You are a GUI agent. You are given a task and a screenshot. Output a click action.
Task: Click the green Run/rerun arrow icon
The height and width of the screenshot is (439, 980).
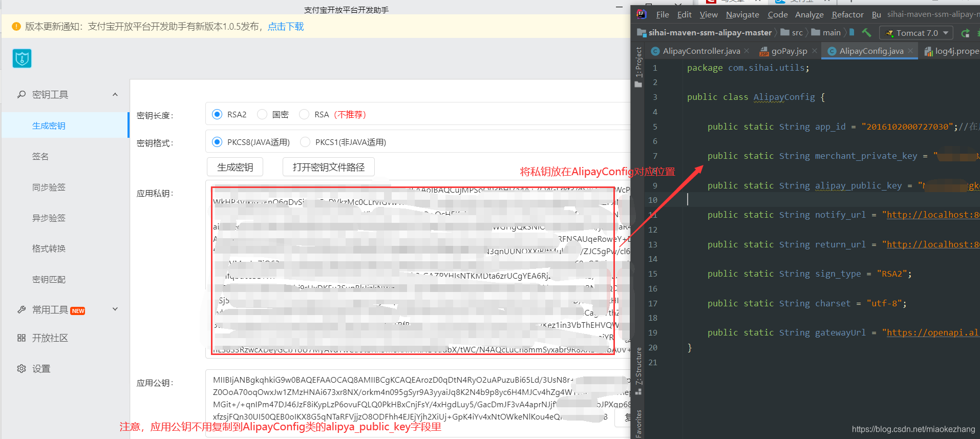pyautogui.click(x=966, y=33)
